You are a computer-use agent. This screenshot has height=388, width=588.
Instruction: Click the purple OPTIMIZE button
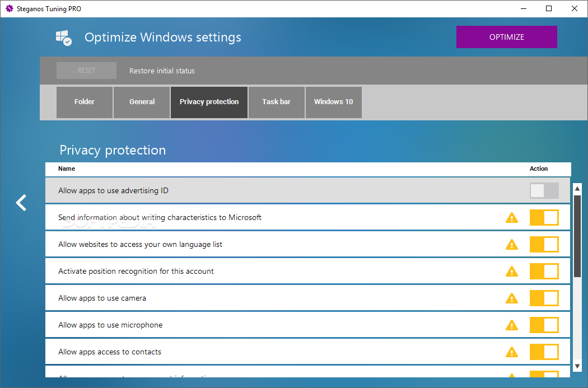[507, 37]
